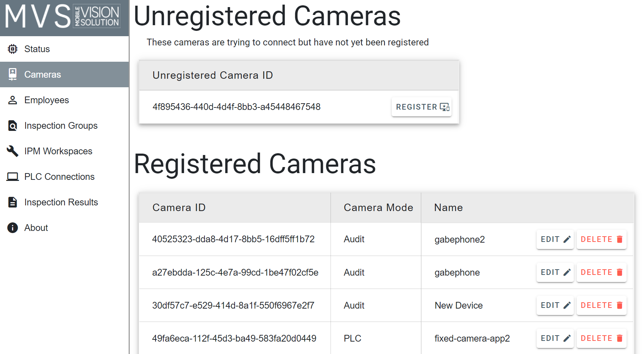Click the Status chip icon in sidebar
The image size is (644, 354).
pos(13,49)
